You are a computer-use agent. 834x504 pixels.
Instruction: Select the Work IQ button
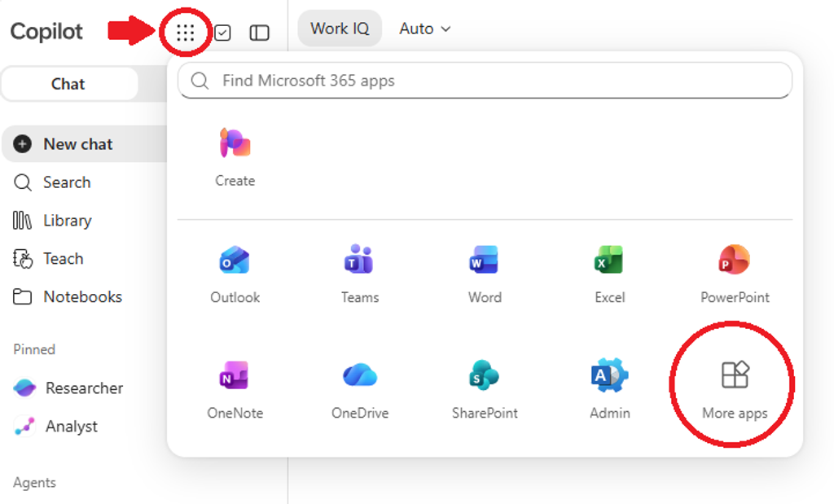coord(340,28)
